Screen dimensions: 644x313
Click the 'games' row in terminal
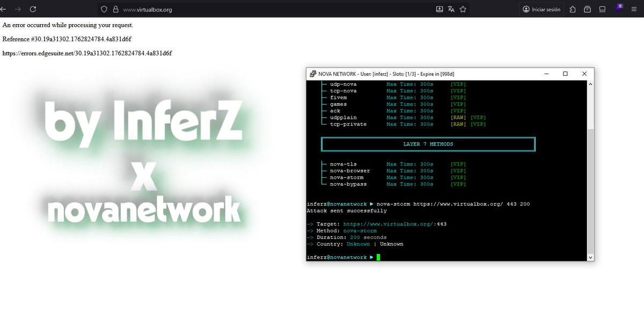click(393, 104)
